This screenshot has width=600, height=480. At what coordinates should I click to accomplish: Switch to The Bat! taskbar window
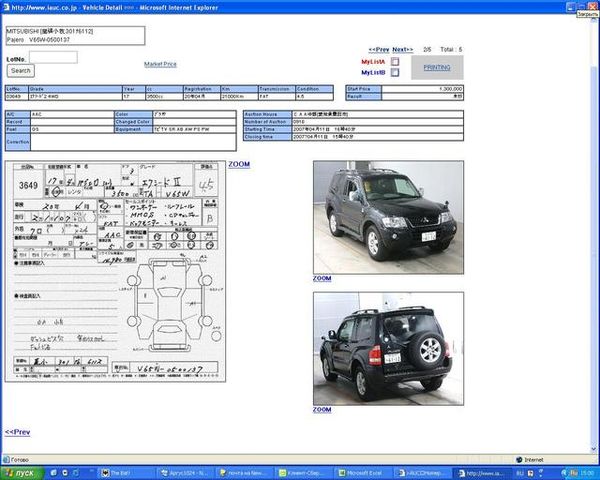click(127, 473)
